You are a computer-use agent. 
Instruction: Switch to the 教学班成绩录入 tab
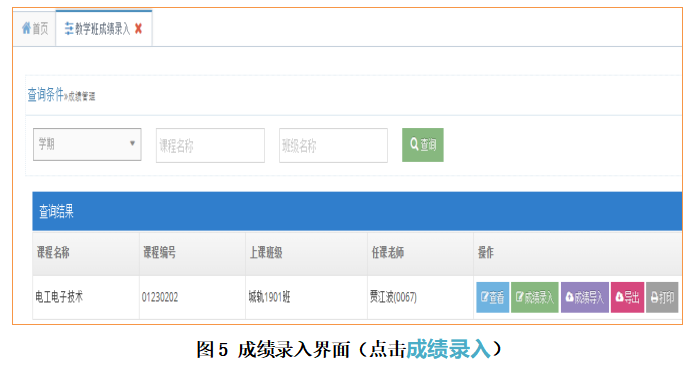tap(104, 29)
